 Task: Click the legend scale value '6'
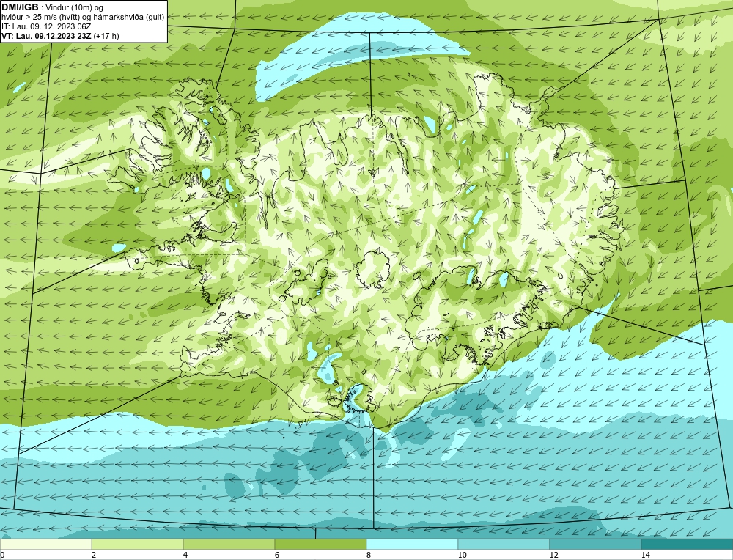[277, 555]
